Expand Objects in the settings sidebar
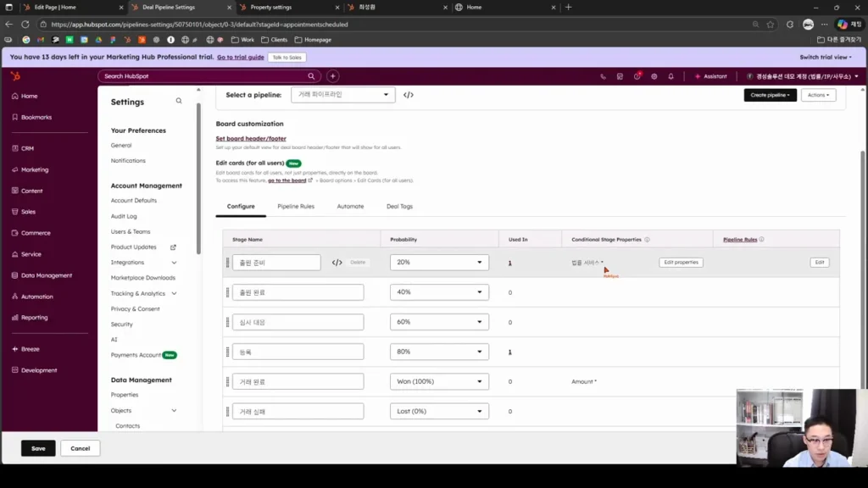 (x=174, y=411)
